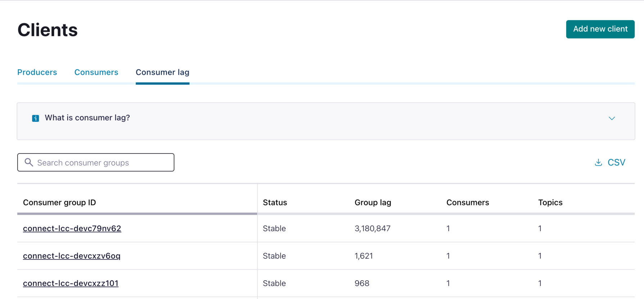644x299 pixels.
Task: Open consumer group connect-lcc-devc79nv62
Action: pyautogui.click(x=72, y=228)
